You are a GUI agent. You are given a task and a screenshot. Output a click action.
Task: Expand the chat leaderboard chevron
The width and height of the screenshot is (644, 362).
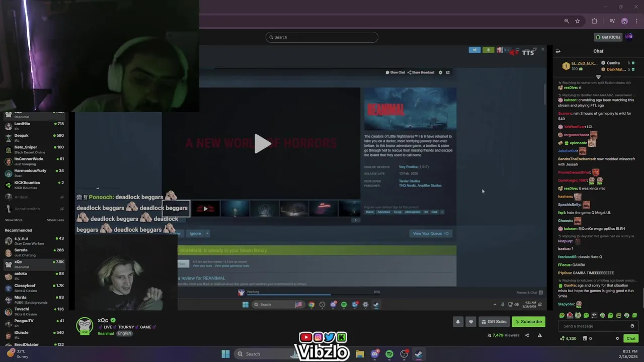tap(598, 77)
